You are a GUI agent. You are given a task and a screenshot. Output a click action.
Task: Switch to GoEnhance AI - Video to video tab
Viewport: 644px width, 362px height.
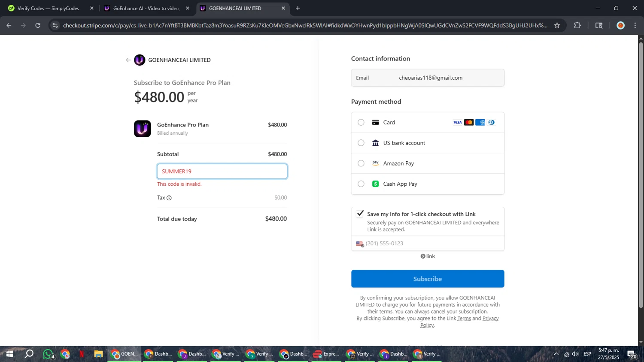click(146, 8)
